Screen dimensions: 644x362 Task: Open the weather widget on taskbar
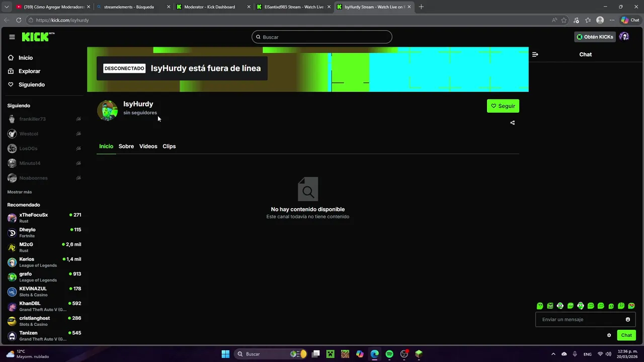[28, 354]
